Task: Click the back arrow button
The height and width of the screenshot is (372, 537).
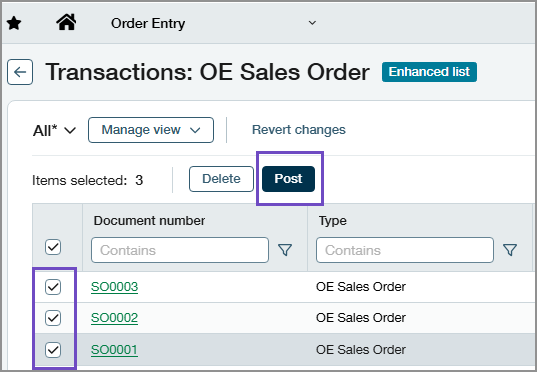Action: point(20,72)
